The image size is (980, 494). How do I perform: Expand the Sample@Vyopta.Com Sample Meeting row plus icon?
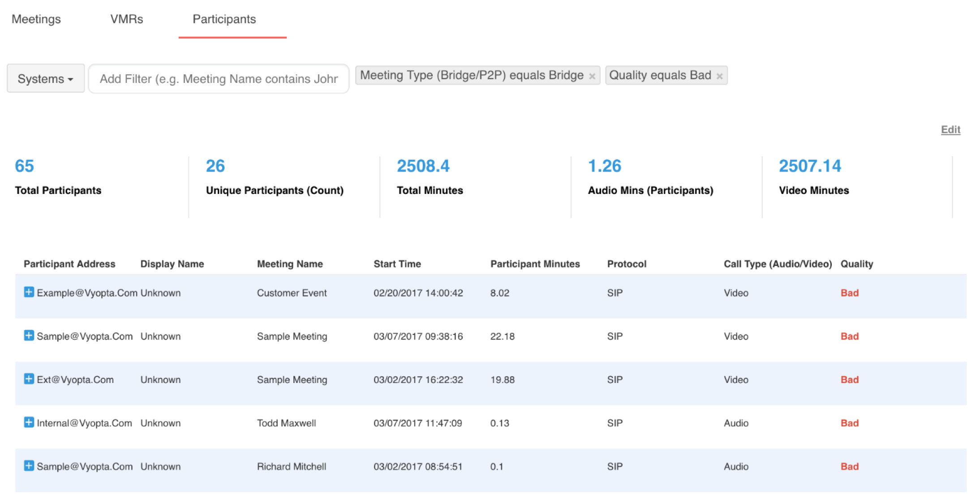coord(29,335)
